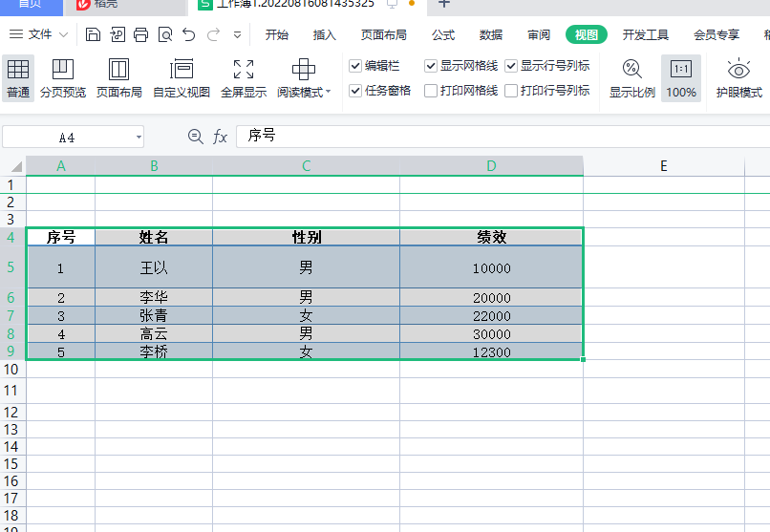770x532 pixels.
Task: Click the new tab plus button
Action: (444, 4)
